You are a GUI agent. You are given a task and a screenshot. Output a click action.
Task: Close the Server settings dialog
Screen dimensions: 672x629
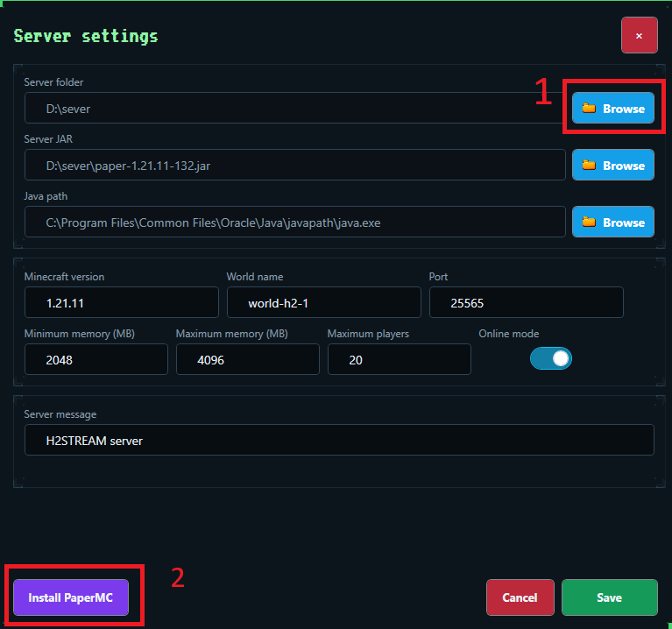point(639,36)
